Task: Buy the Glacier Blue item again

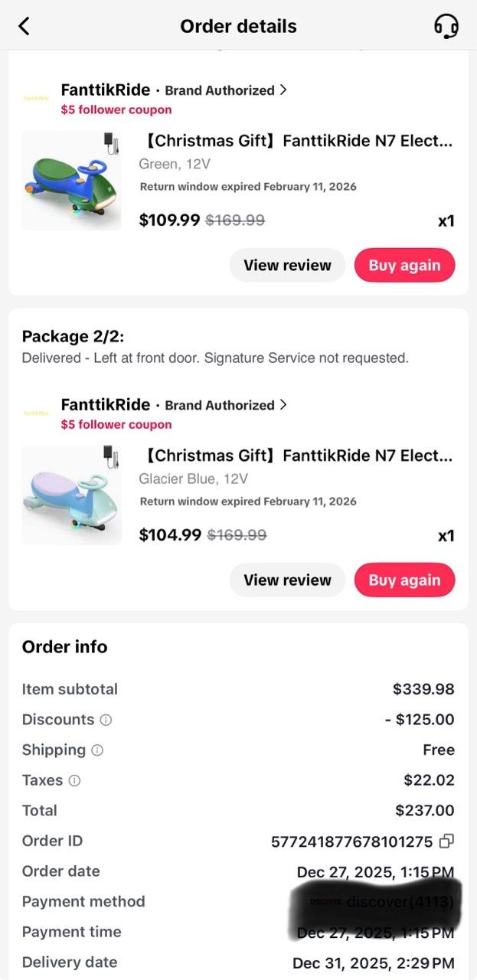Action: click(x=404, y=580)
